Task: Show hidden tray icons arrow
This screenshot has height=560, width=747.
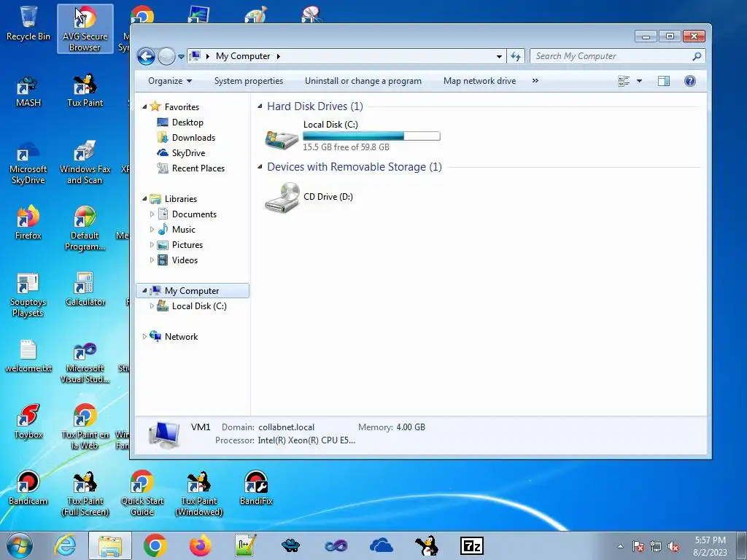Action: [x=620, y=546]
